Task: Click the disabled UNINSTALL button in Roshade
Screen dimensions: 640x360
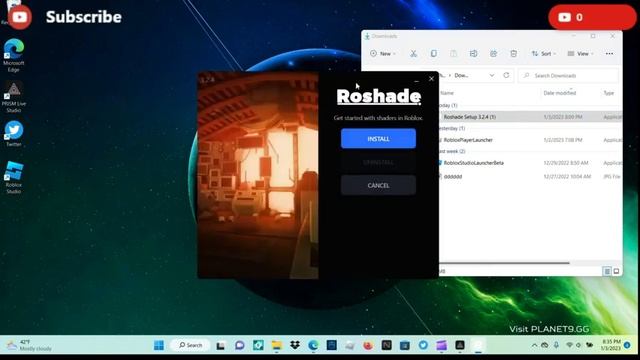Action: coord(378,162)
